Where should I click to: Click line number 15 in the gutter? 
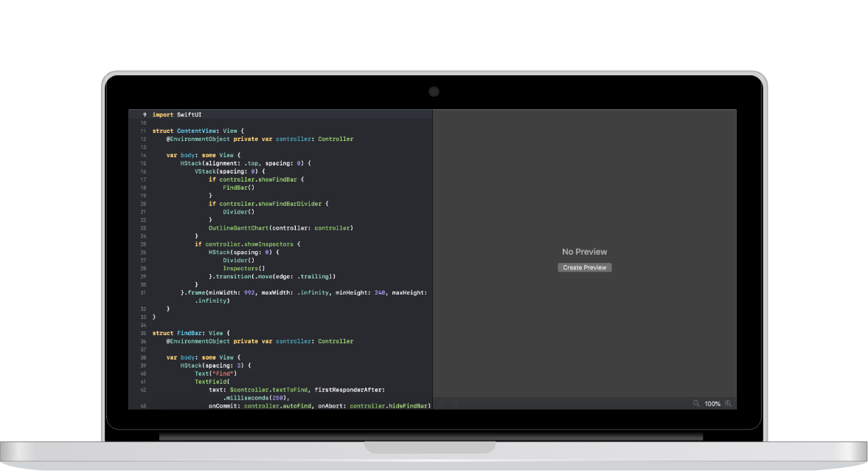point(143,162)
